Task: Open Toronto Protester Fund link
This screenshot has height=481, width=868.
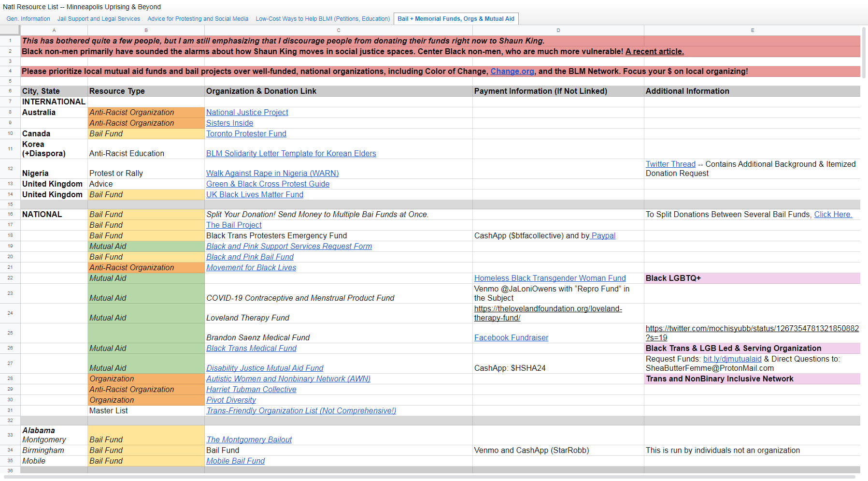Action: [246, 133]
